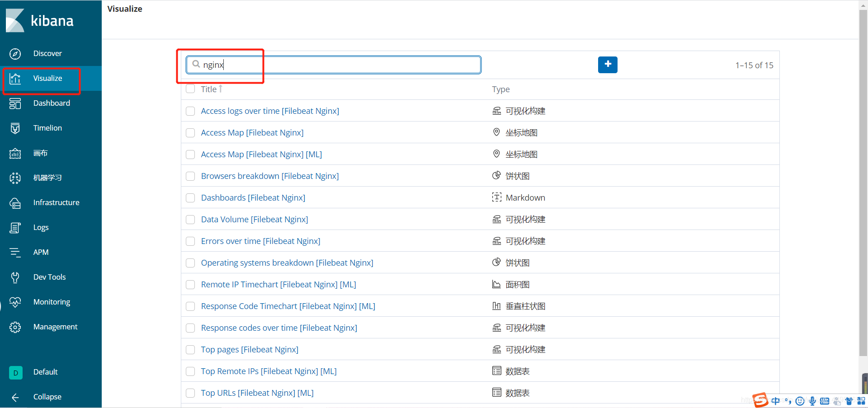This screenshot has height=408, width=868.
Task: Open Timelion from the sidebar
Action: (47, 128)
